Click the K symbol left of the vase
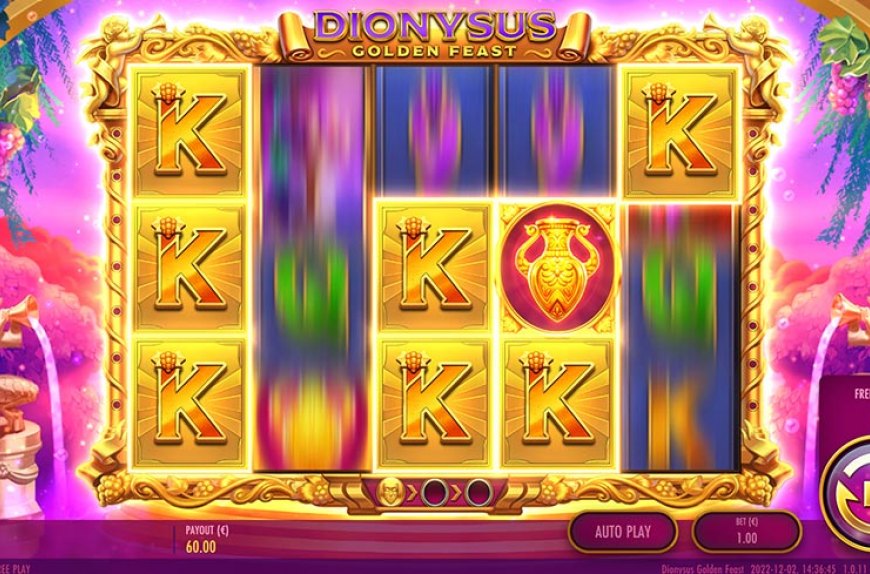The image size is (870, 574). (x=434, y=268)
